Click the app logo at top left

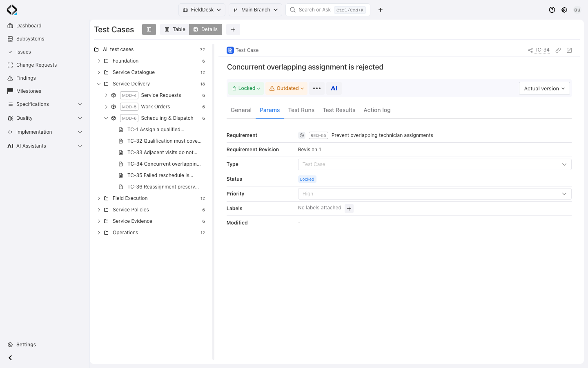(x=12, y=10)
